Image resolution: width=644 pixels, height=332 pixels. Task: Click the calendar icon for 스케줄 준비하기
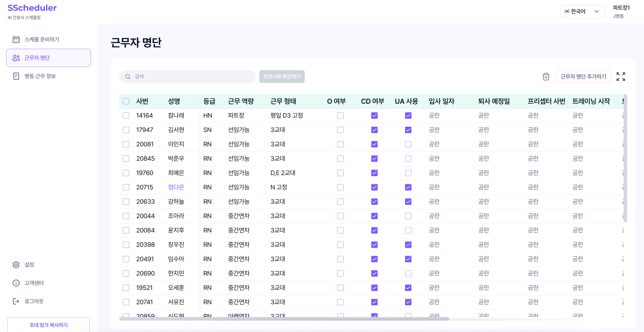point(16,40)
